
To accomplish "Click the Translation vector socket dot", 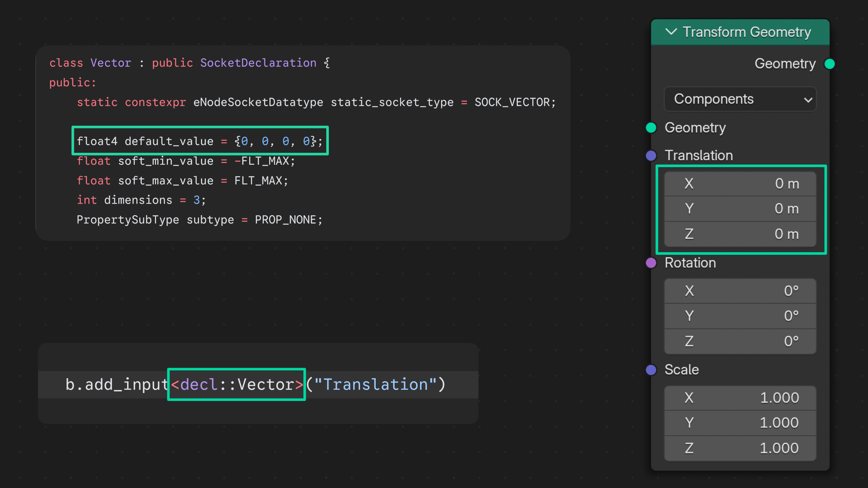I will [x=651, y=156].
